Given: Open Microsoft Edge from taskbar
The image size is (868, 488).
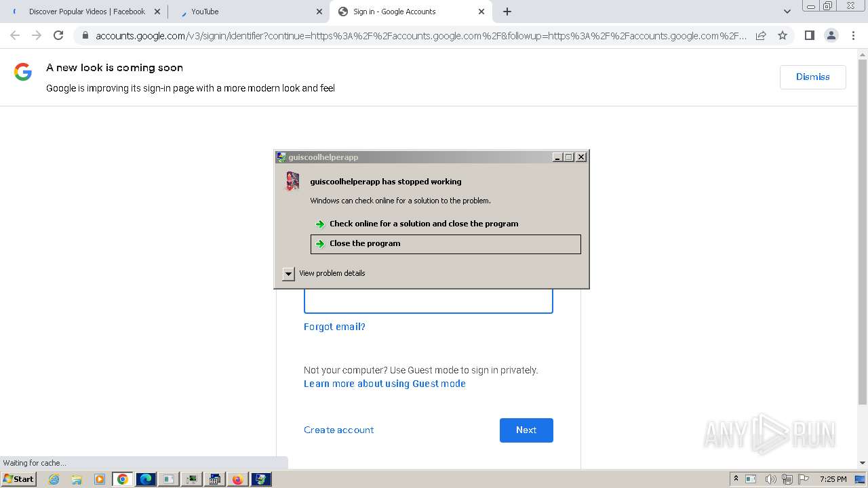Looking at the screenshot, I should (x=145, y=479).
